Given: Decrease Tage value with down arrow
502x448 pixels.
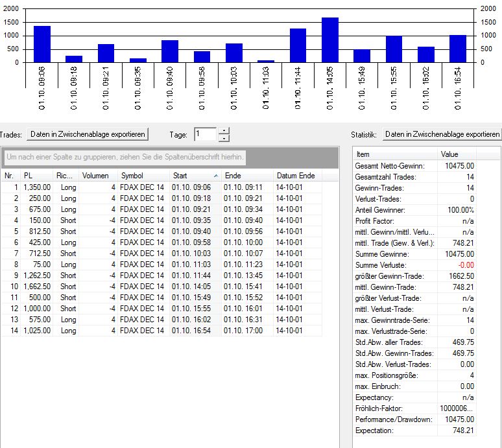Looking at the screenshot, I should click(224, 138).
